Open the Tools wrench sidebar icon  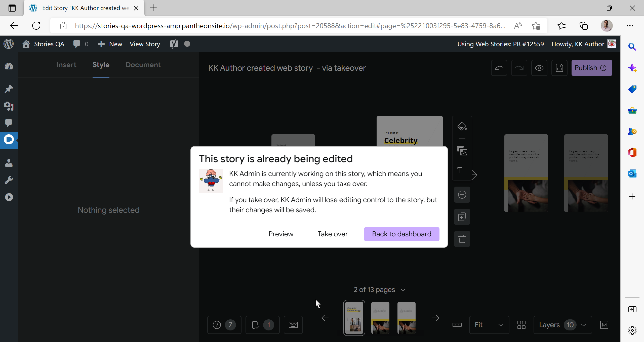point(9,180)
